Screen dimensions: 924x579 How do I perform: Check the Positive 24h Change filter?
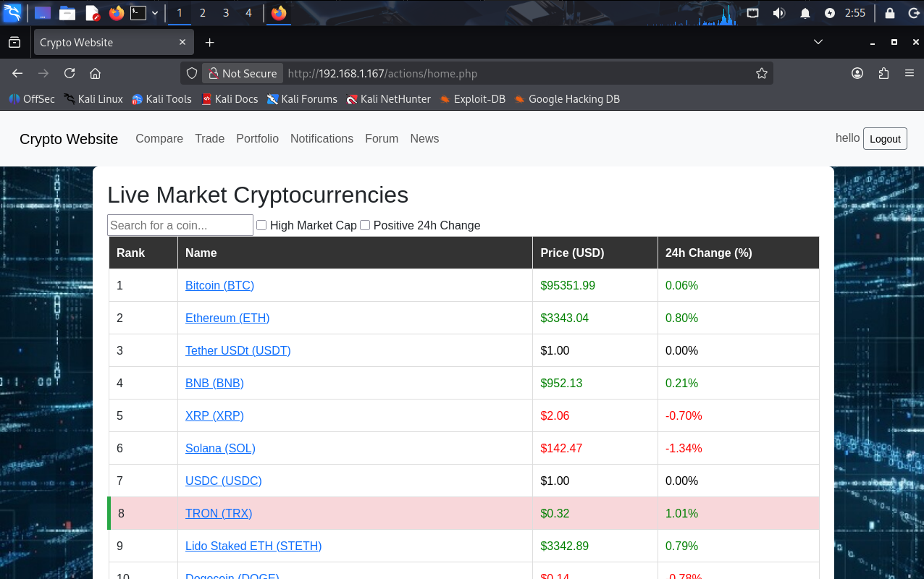[365, 225]
